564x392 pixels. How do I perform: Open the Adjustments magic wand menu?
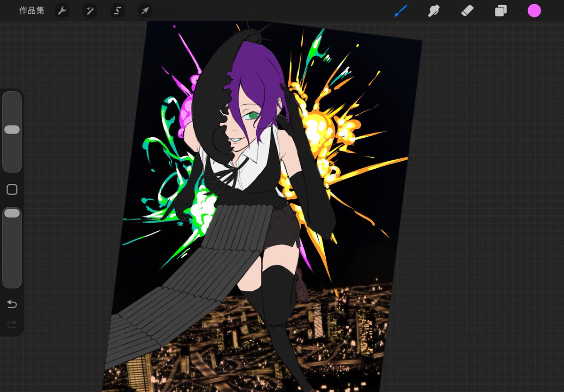click(x=90, y=10)
